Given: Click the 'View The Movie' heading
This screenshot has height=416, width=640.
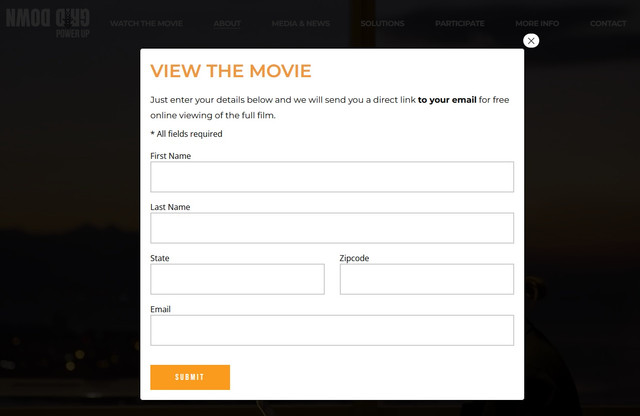Looking at the screenshot, I should coord(231,71).
